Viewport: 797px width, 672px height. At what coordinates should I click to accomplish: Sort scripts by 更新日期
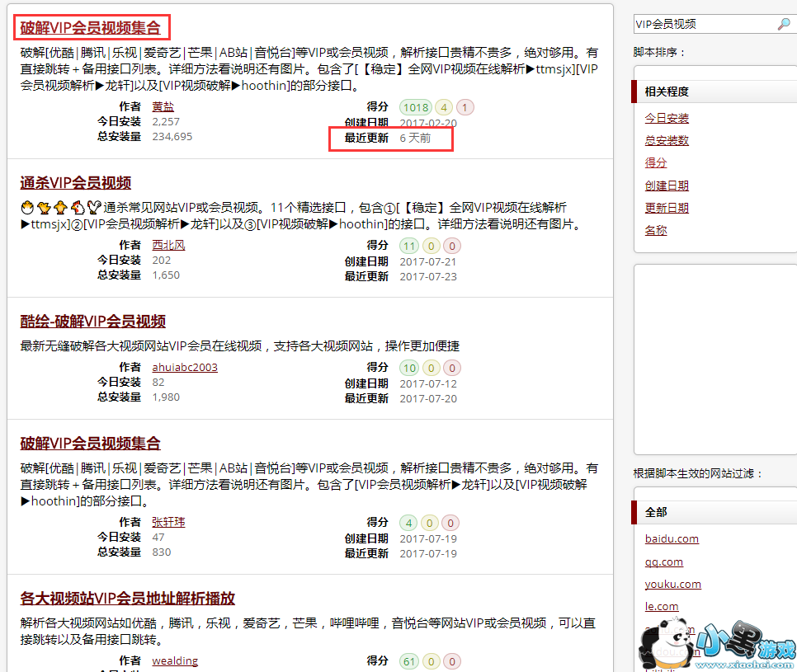click(x=667, y=207)
